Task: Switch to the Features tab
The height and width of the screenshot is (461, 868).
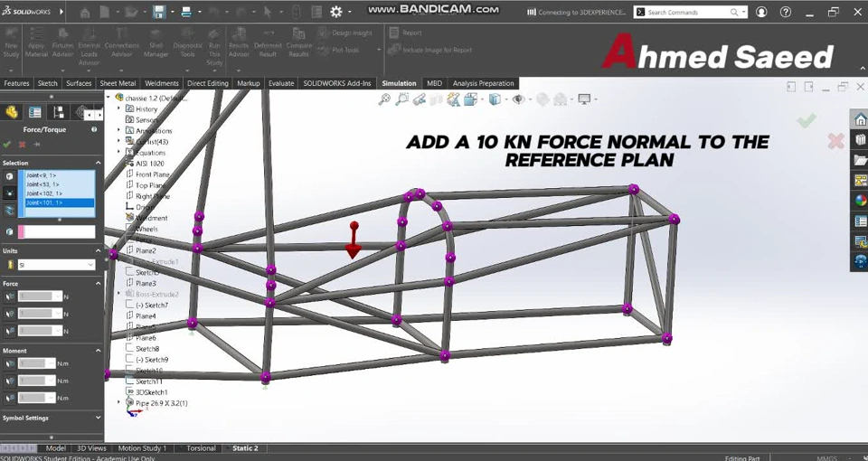Action: pos(16,83)
